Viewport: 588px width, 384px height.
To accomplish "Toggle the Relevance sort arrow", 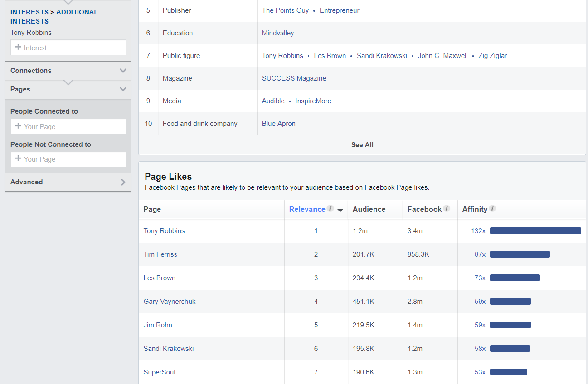I will click(x=340, y=210).
